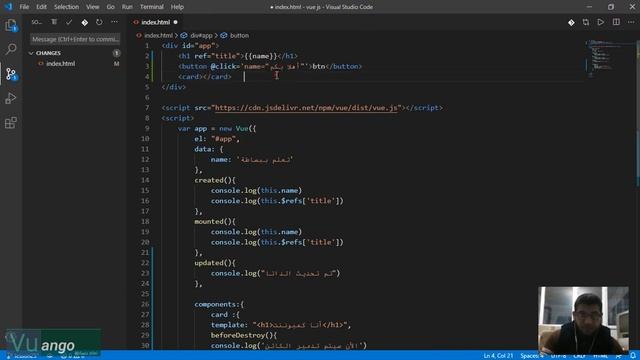Click the open changes icon in editor toolbar
640x360 pixels.
(586, 22)
